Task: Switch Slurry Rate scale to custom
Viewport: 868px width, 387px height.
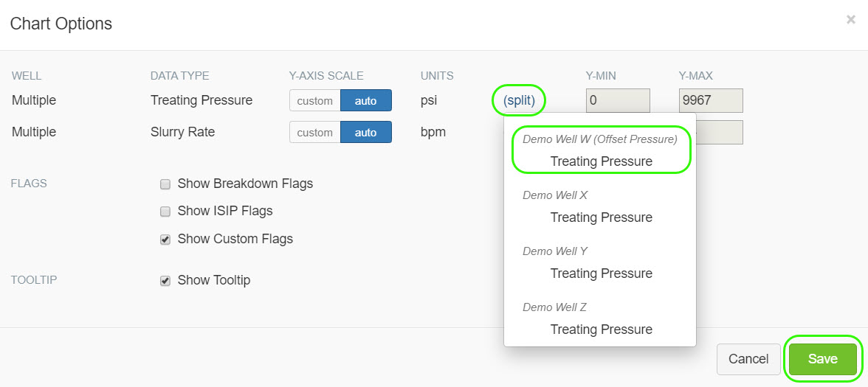Action: tap(315, 133)
